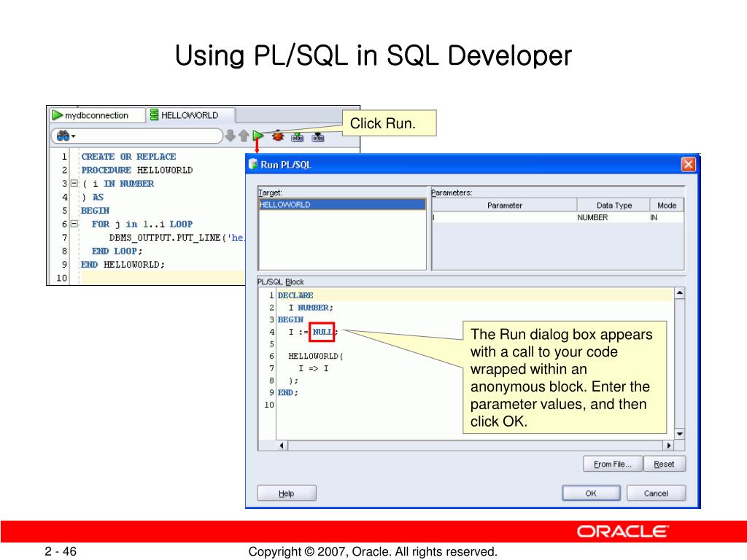Click the scroll right arrow of PL/SQL block

tap(669, 446)
